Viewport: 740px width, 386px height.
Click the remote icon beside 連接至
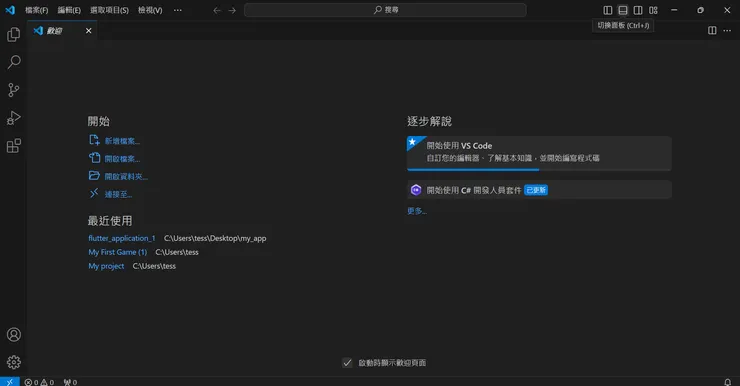tap(94, 193)
